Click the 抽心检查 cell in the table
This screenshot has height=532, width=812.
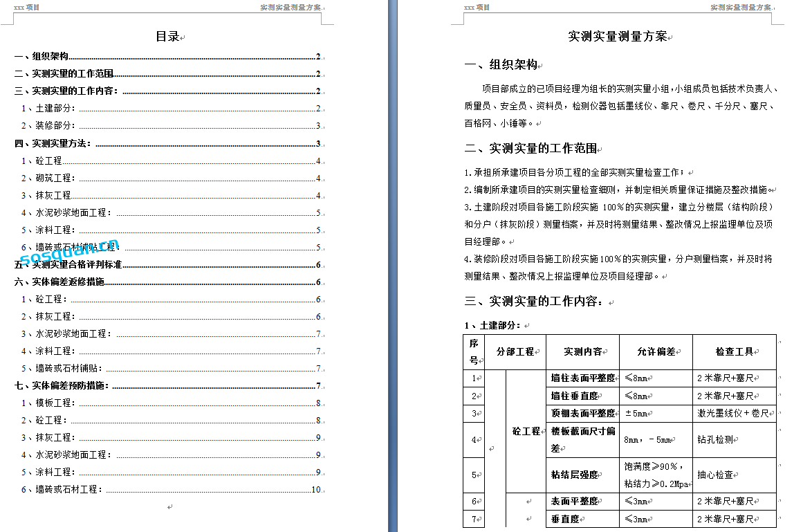pyautogui.click(x=715, y=475)
